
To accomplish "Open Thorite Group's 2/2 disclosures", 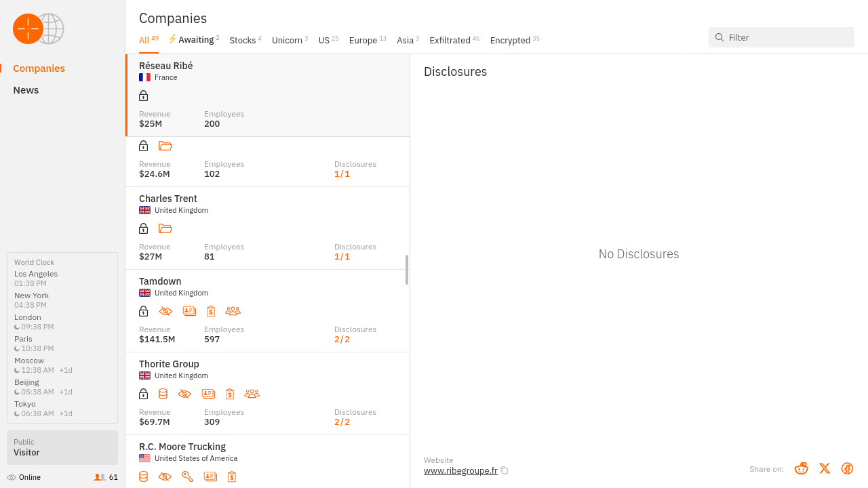I will pyautogui.click(x=342, y=422).
